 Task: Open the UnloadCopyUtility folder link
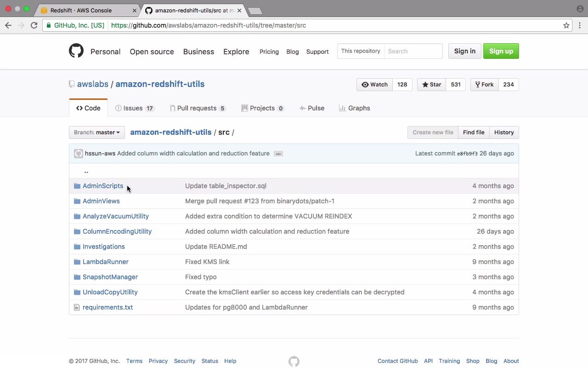[x=110, y=292]
